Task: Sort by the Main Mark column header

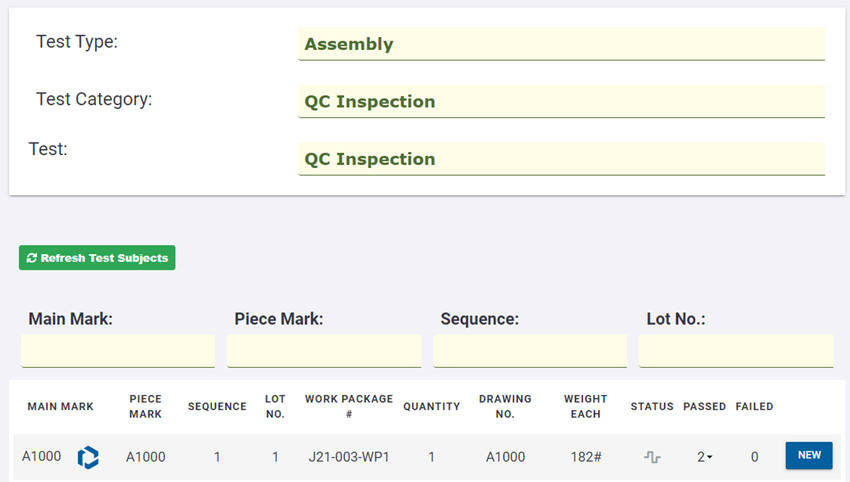Action: (60, 407)
